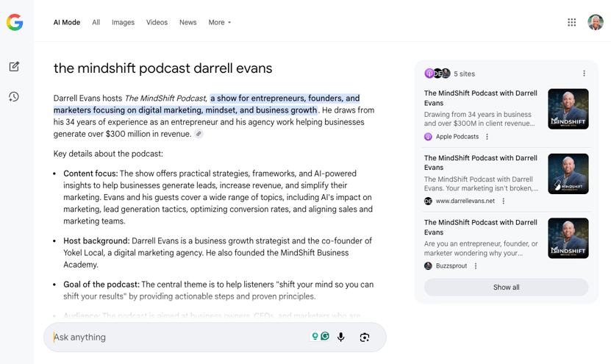The width and height of the screenshot is (611, 364).
Task: Switch to the Images tab
Action: (123, 23)
